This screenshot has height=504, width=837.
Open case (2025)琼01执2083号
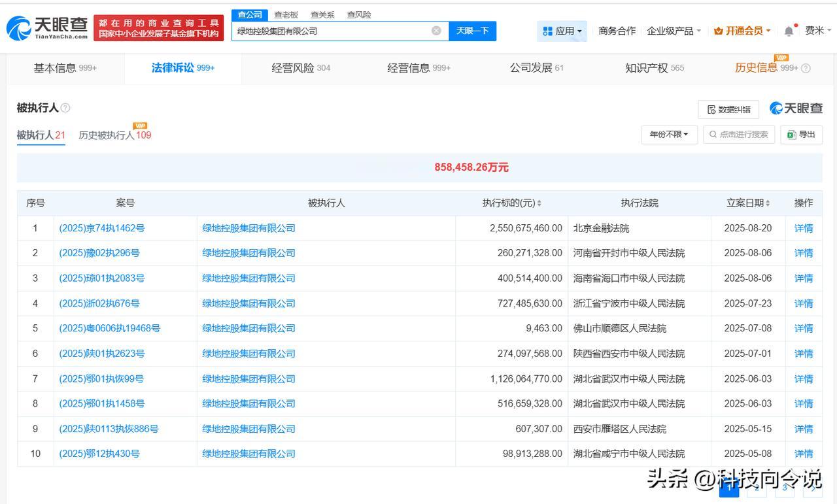101,278
